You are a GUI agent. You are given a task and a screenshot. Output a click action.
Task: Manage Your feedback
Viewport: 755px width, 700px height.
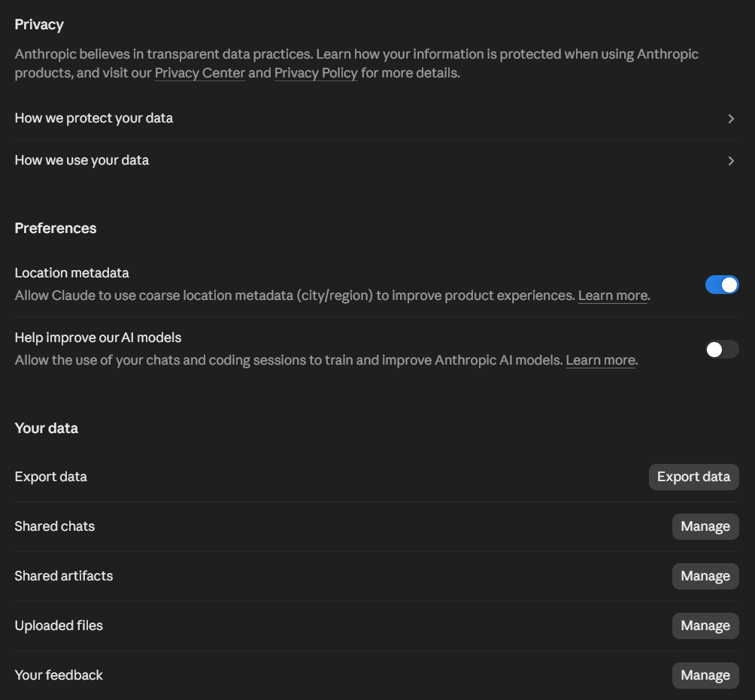[705, 675]
